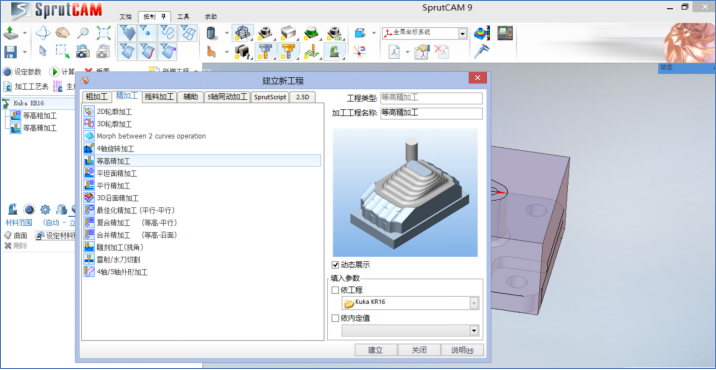Open the arrow beside cylinder icon

point(227,33)
